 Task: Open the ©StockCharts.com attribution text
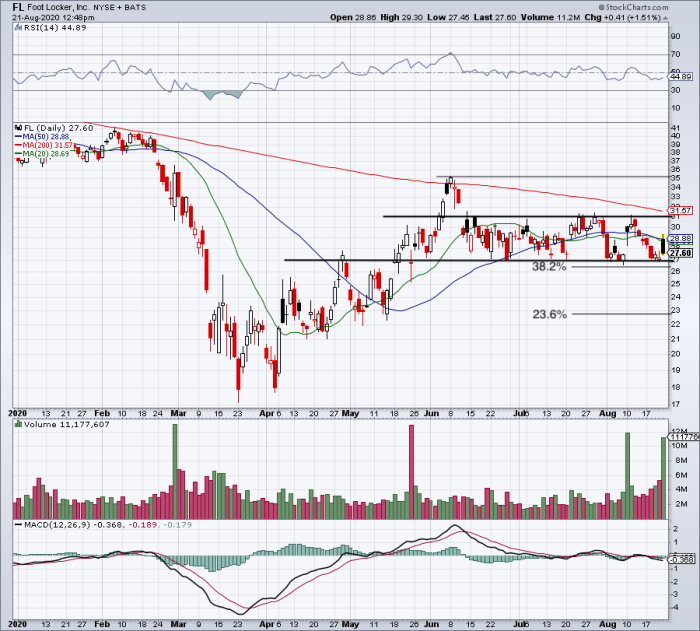click(x=633, y=7)
